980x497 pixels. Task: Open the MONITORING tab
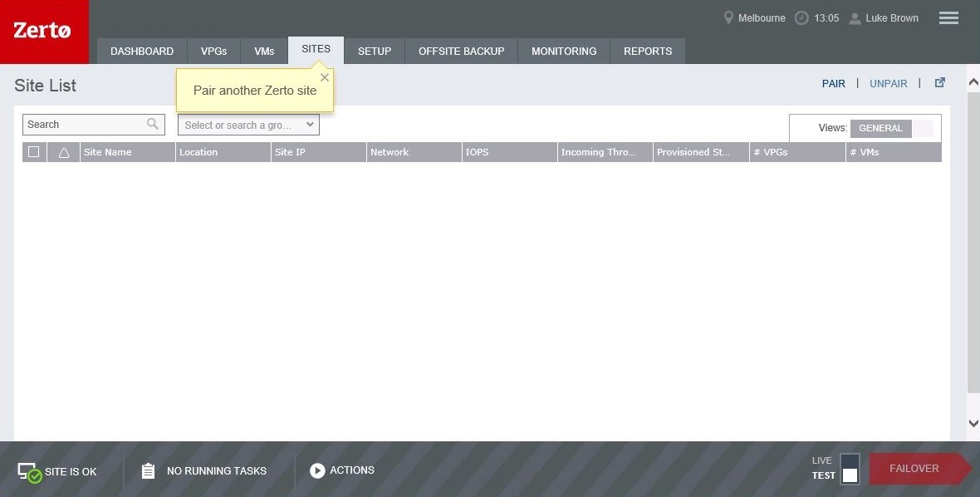(x=564, y=52)
